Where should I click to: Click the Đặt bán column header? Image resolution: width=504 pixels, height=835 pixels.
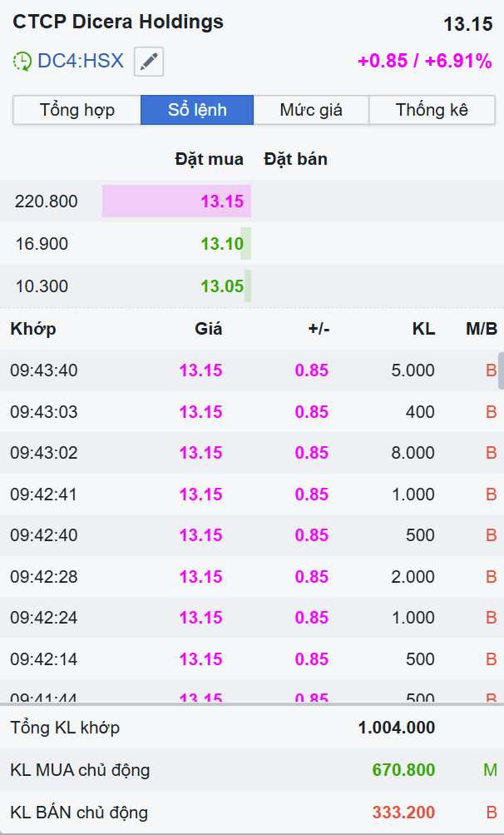coord(295,159)
